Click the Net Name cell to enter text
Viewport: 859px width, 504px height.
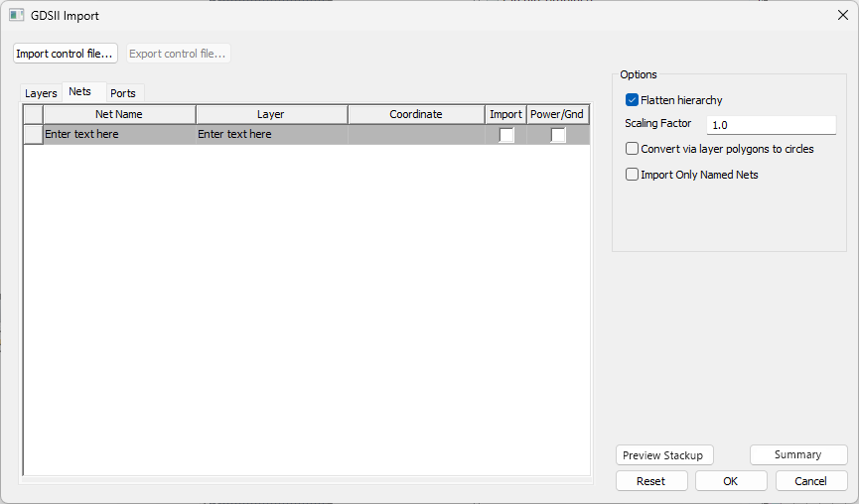[x=119, y=135]
